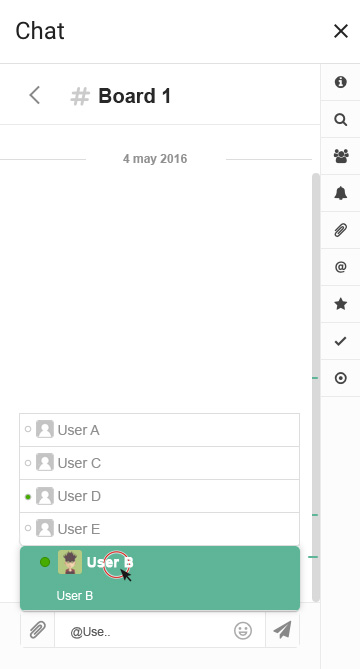360x669 pixels.
Task: Show the members group icon
Action: pyautogui.click(x=340, y=156)
